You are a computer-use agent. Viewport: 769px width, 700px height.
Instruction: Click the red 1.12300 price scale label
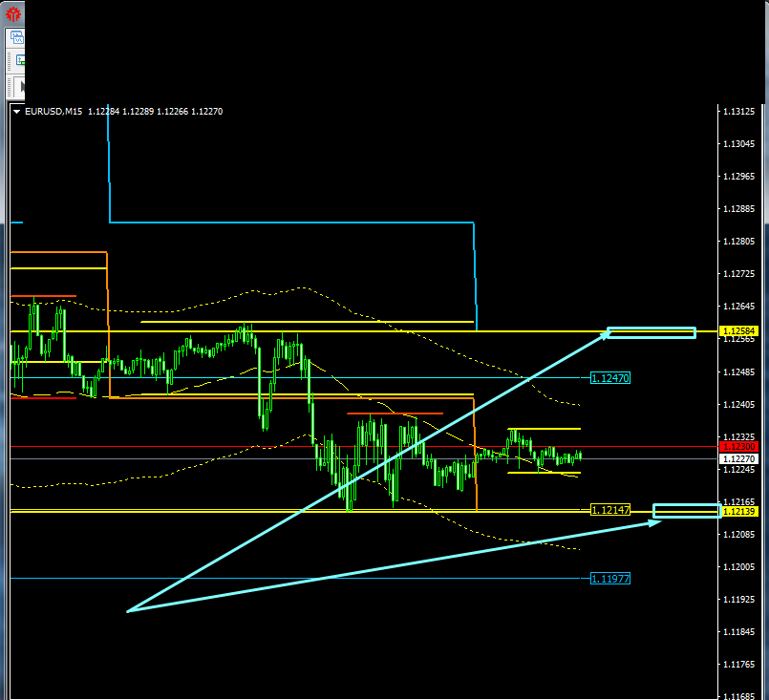[x=738, y=447]
